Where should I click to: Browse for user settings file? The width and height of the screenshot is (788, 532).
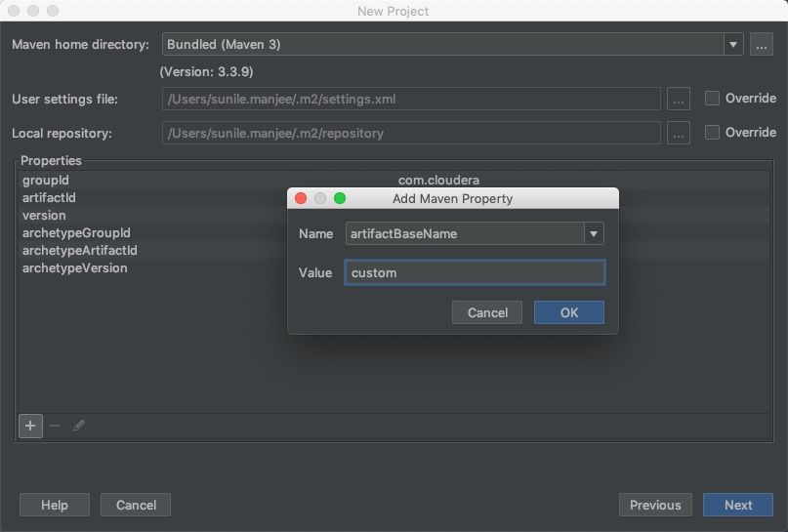point(679,99)
